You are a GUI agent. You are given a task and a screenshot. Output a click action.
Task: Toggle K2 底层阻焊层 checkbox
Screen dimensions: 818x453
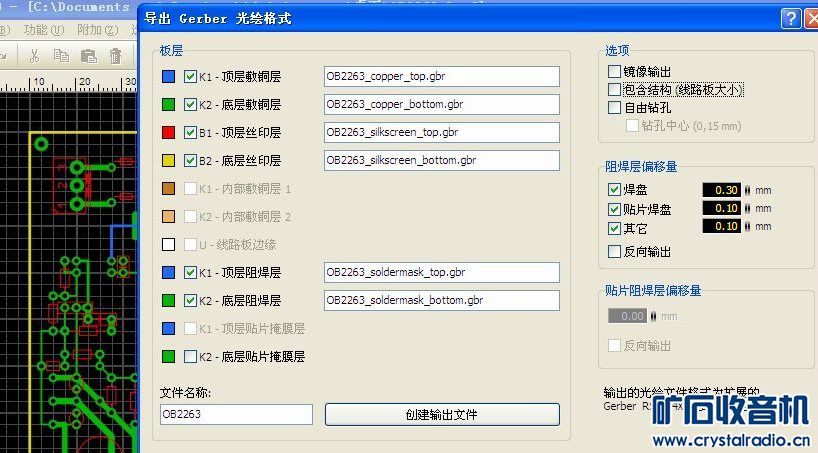190,301
